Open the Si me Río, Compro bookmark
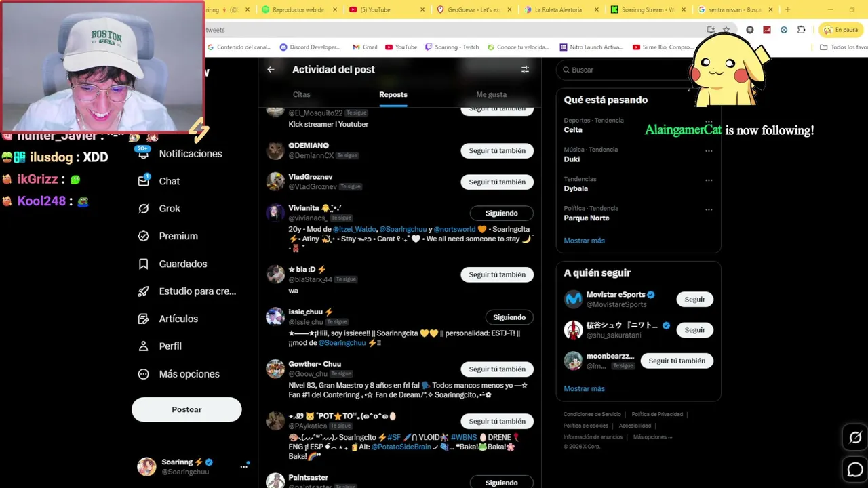Screen dimensions: 868x488 [x=663, y=47]
